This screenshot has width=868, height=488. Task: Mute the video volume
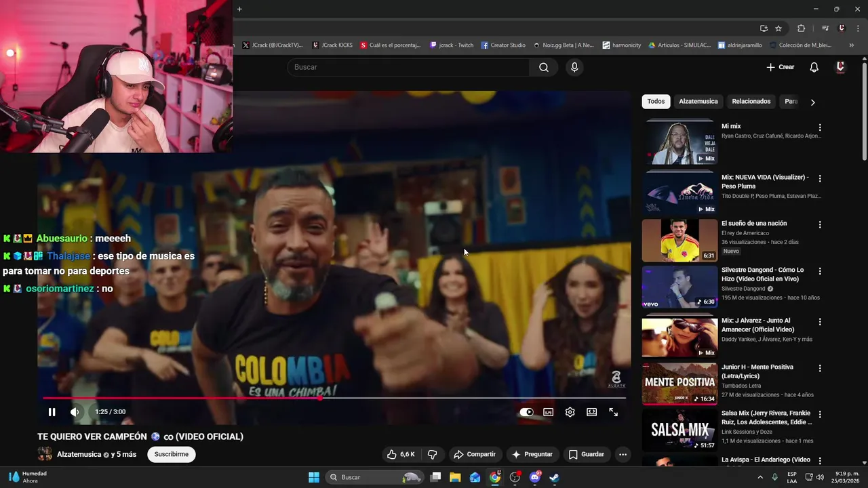point(75,412)
